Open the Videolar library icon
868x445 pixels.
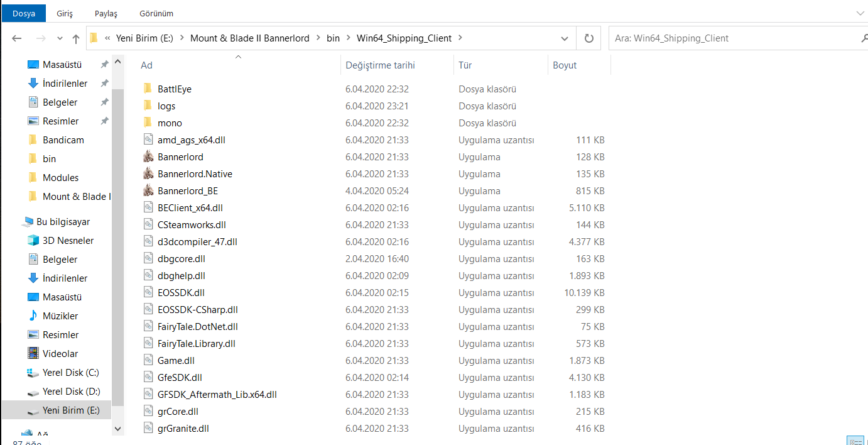click(33, 354)
